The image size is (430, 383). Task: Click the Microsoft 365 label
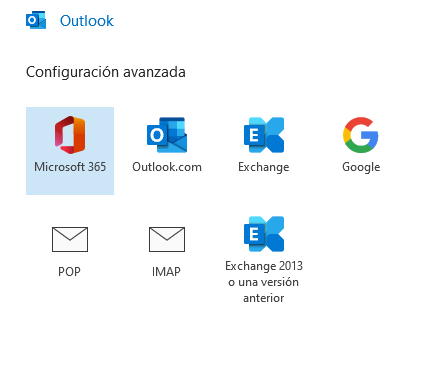[70, 167]
